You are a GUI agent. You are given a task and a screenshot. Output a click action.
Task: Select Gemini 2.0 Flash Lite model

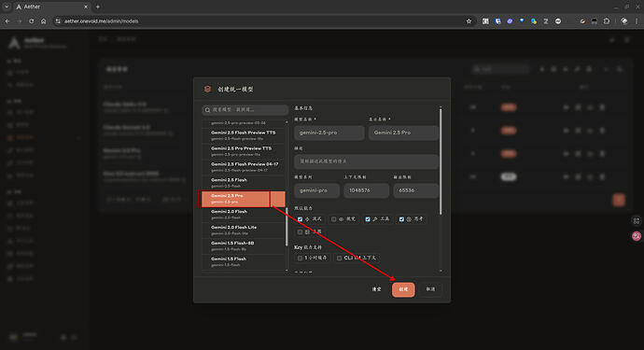point(244,230)
